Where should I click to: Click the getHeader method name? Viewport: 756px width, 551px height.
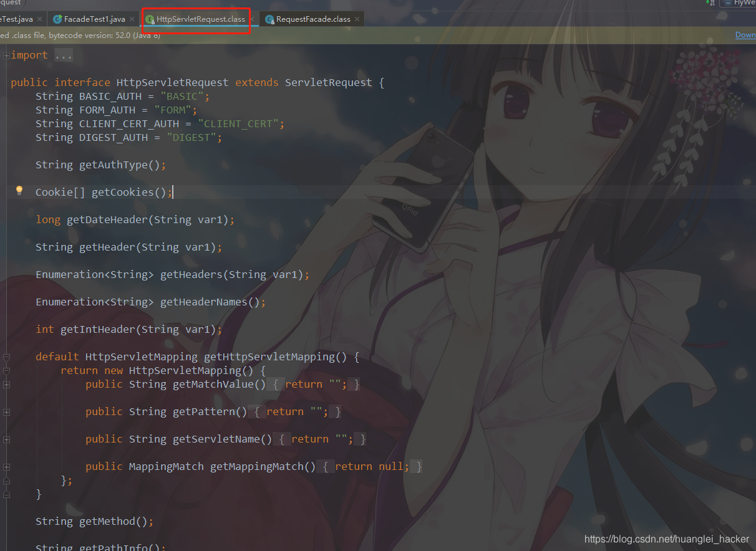click(107, 247)
